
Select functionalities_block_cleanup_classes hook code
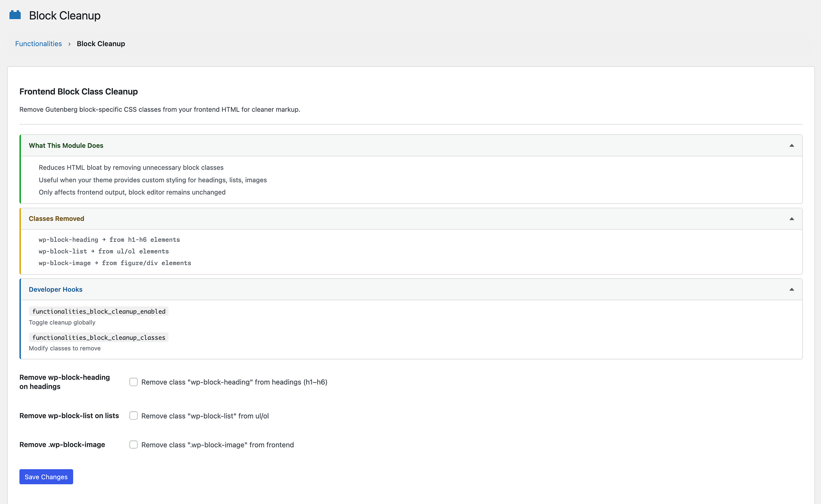[99, 338]
